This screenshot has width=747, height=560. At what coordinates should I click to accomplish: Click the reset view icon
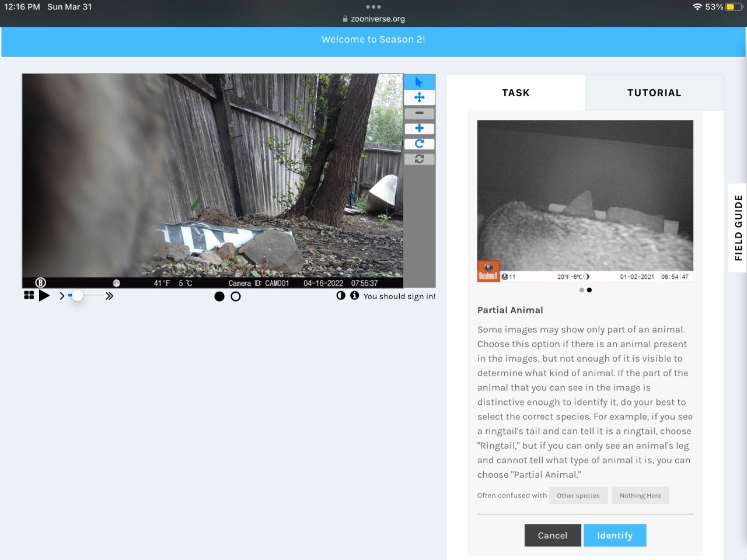(419, 159)
